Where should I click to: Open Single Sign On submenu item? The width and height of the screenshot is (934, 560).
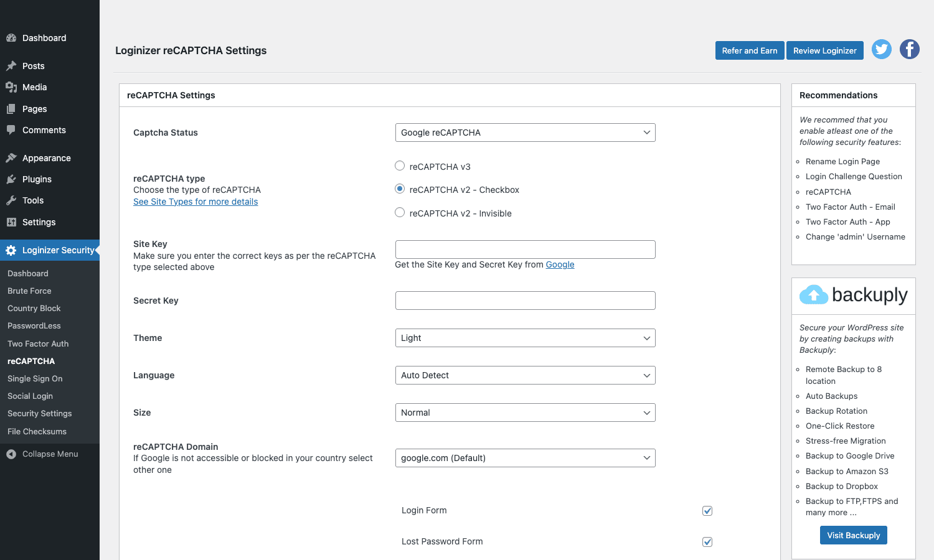tap(35, 378)
